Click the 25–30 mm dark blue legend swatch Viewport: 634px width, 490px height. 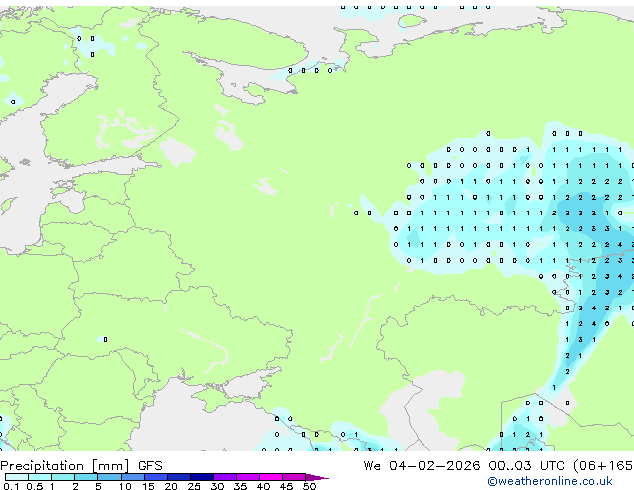(202, 477)
